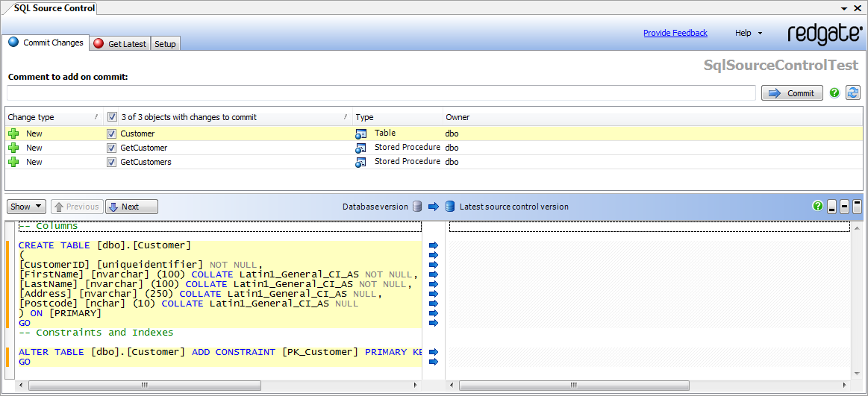The width and height of the screenshot is (868, 396).
Task: Click the stored procedure icon for GetCustomer
Action: pos(361,148)
